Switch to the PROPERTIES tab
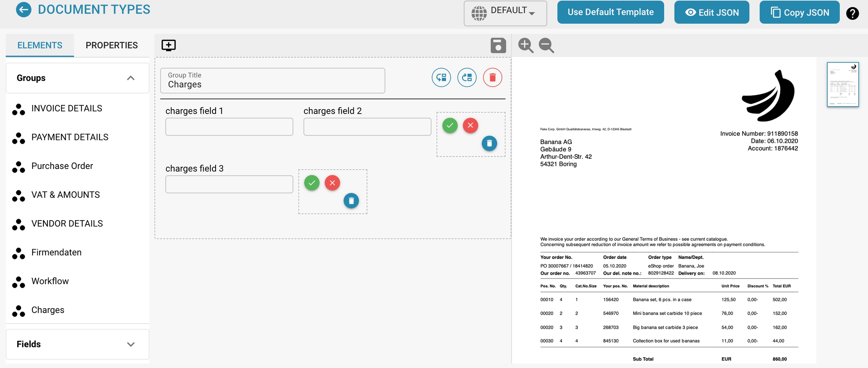Viewport: 868px width, 368px height. click(x=112, y=45)
